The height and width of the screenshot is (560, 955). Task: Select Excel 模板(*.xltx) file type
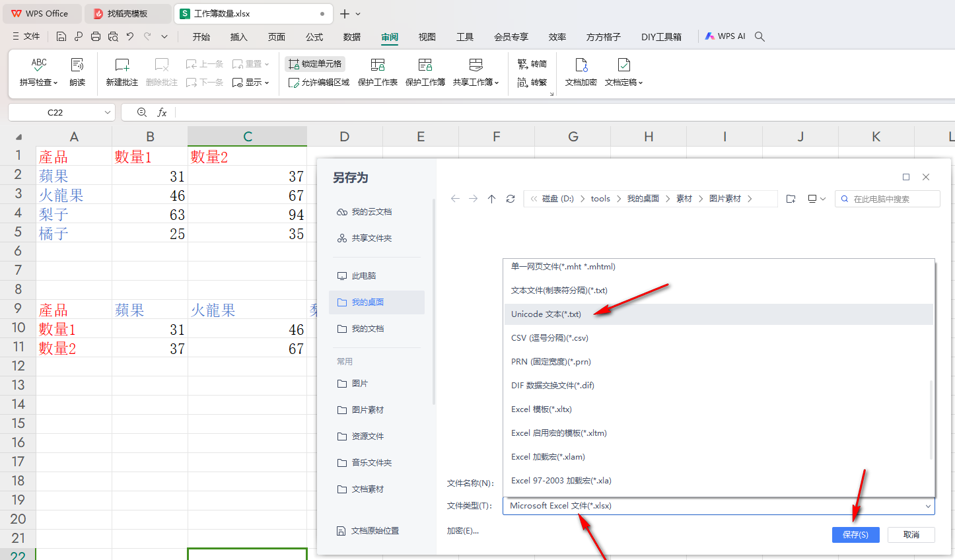(718, 409)
